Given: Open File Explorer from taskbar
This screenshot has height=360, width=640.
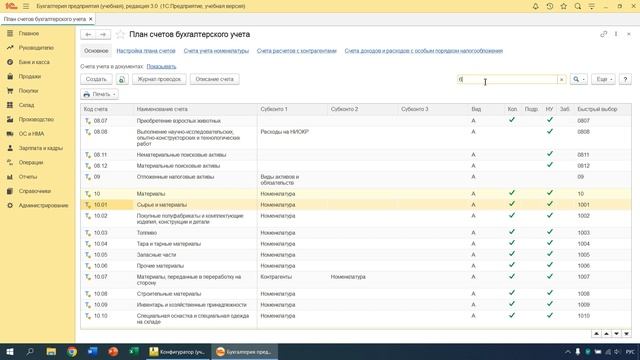Looking at the screenshot, I should click(51, 351).
